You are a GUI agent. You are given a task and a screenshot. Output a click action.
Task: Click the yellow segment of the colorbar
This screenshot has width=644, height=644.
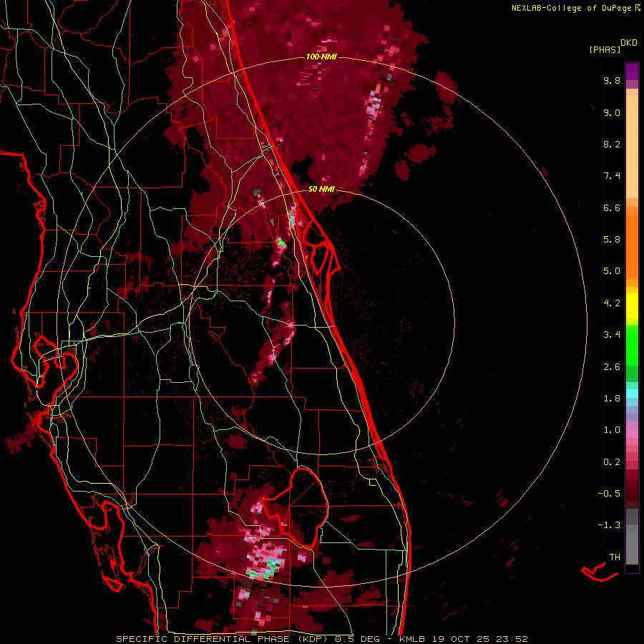632,306
